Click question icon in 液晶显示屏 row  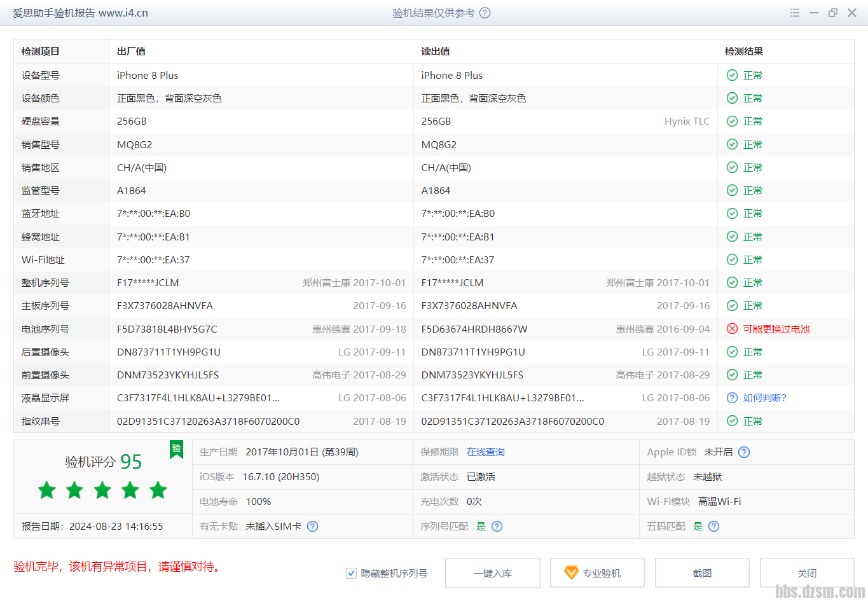click(x=732, y=398)
